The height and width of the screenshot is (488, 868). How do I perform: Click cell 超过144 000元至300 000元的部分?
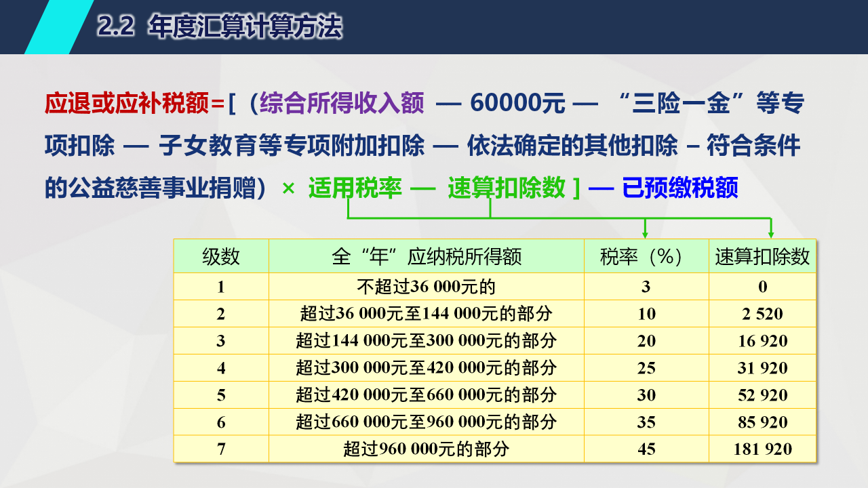427,341
